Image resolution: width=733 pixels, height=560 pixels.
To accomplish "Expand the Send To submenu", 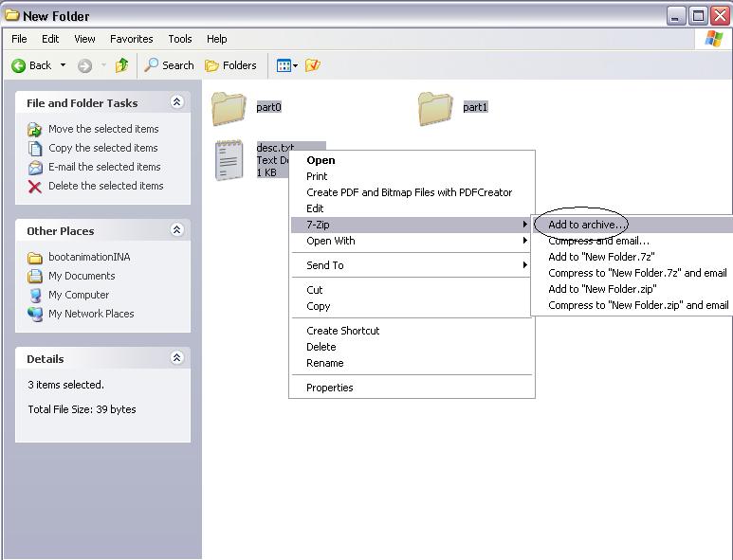I will [412, 265].
